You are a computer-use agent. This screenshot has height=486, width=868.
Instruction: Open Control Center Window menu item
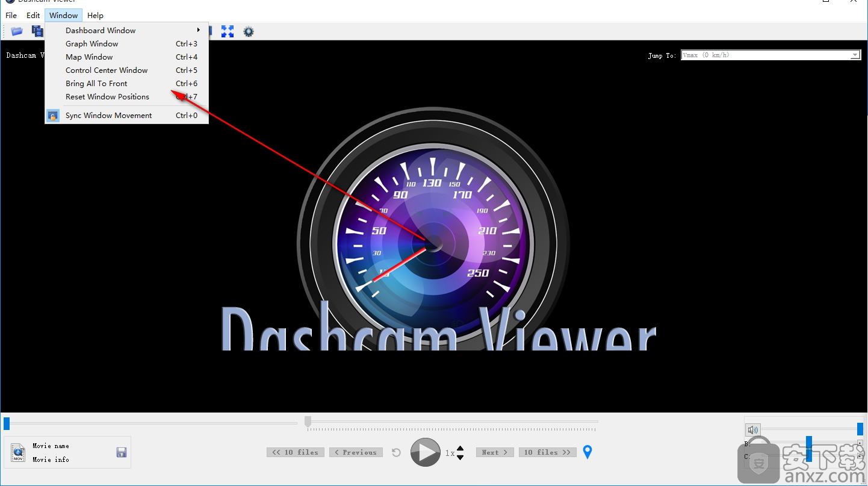tap(127, 70)
